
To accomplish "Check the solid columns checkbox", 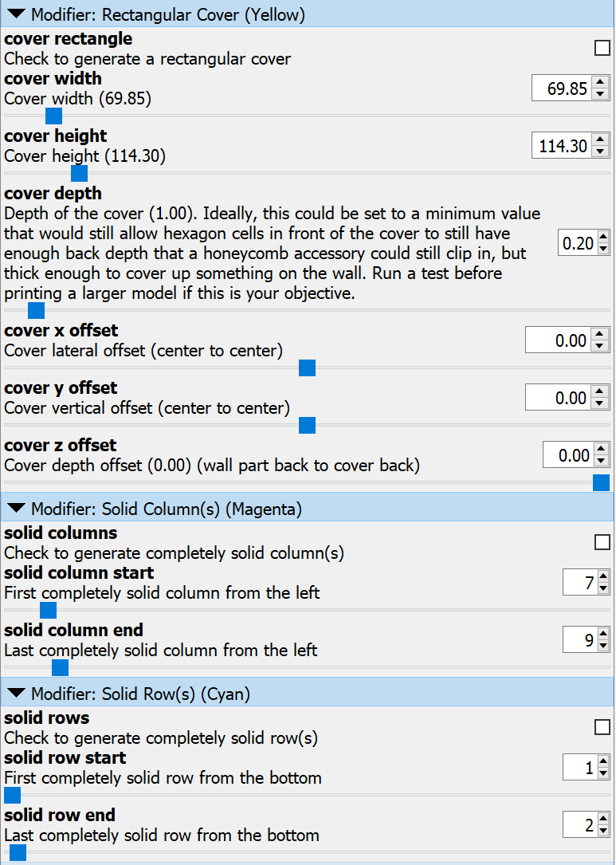I will tap(602, 543).
